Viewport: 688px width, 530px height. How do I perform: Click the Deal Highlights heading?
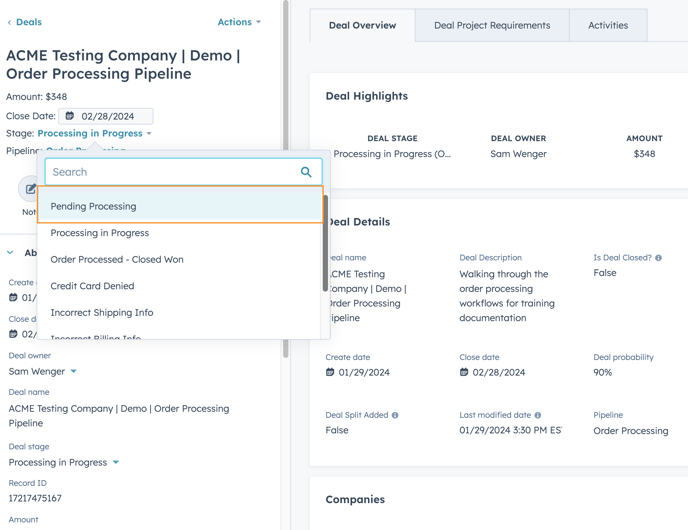coord(366,96)
